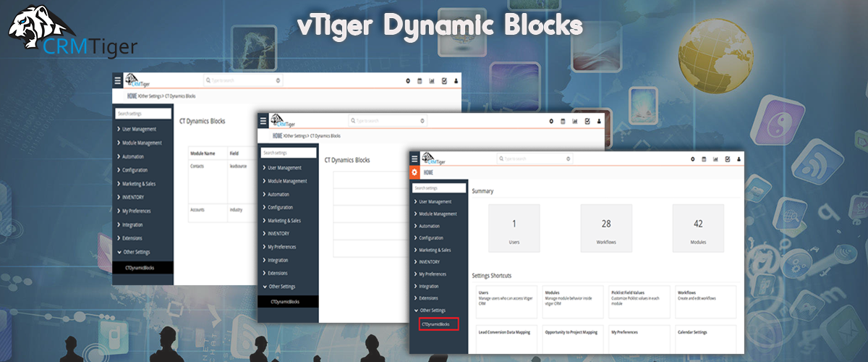Click CRMTiger logo in the front window
The height and width of the screenshot is (362, 868).
[x=433, y=159]
